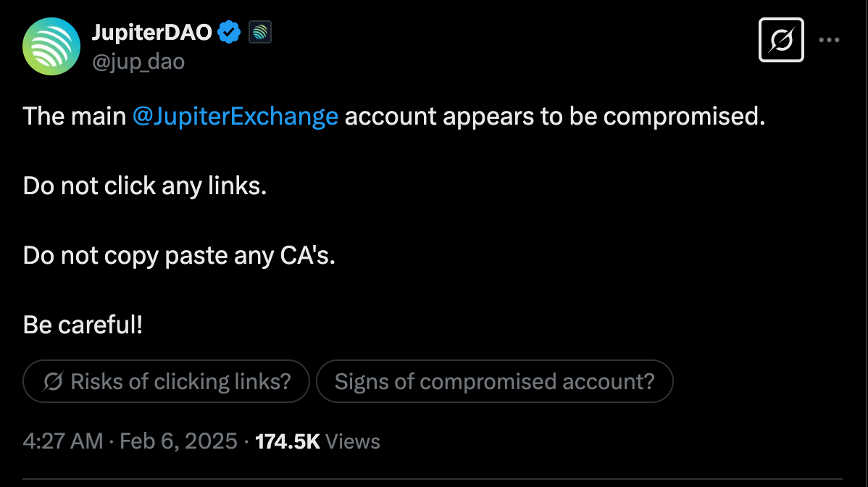Open the JupiterDAO profile avatar
868x487 pixels.
51,46
